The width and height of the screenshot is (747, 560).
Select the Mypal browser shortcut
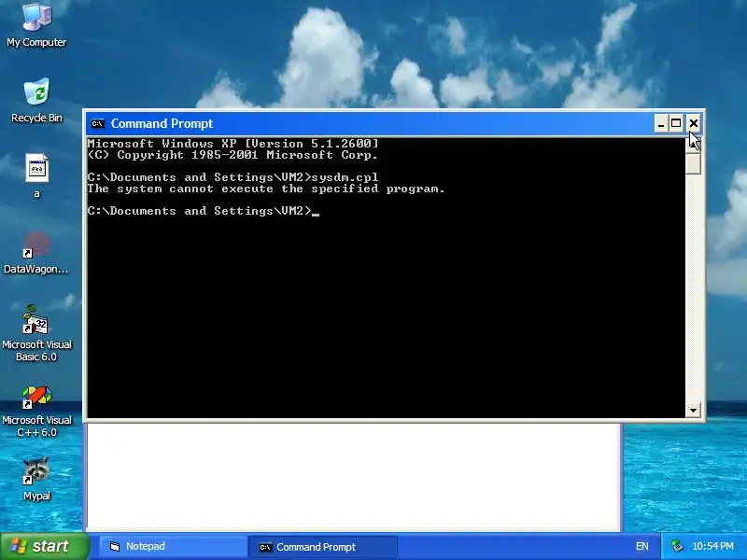pyautogui.click(x=36, y=479)
